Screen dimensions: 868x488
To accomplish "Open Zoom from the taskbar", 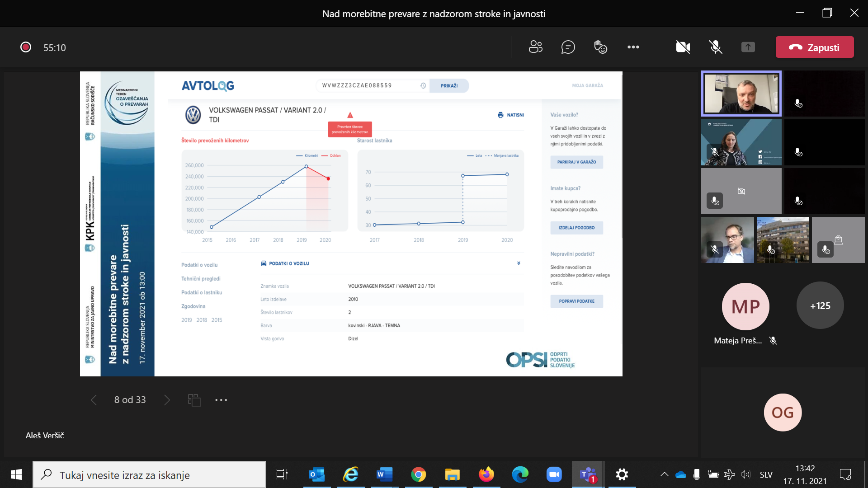I will point(554,474).
